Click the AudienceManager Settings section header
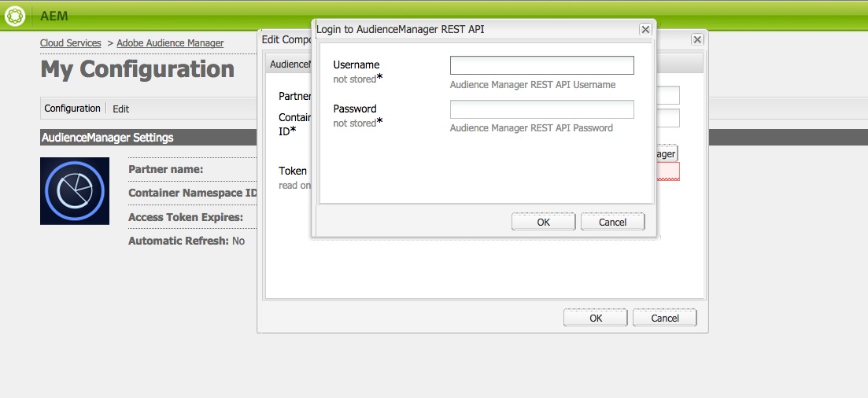Image resolution: width=868 pixels, height=398 pixels. 107,138
